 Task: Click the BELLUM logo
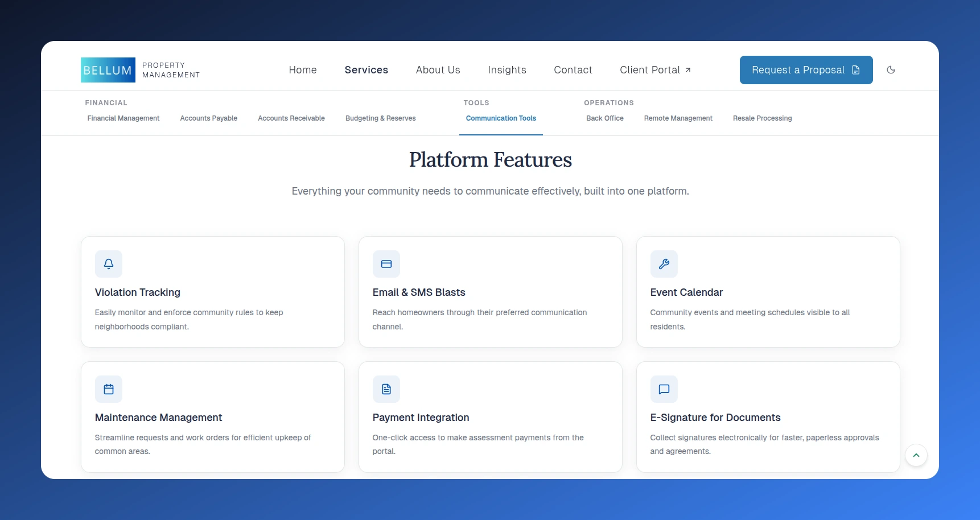[x=108, y=70]
